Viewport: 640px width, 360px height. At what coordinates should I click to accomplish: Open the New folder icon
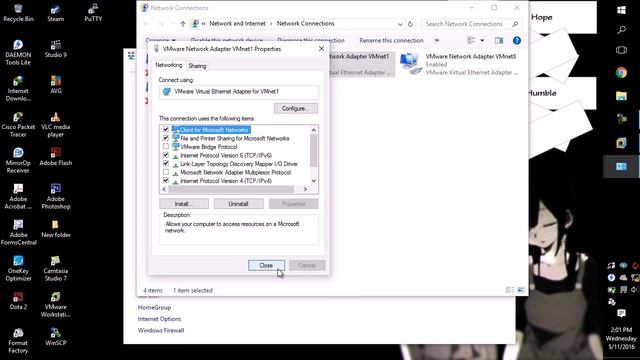pos(56,229)
